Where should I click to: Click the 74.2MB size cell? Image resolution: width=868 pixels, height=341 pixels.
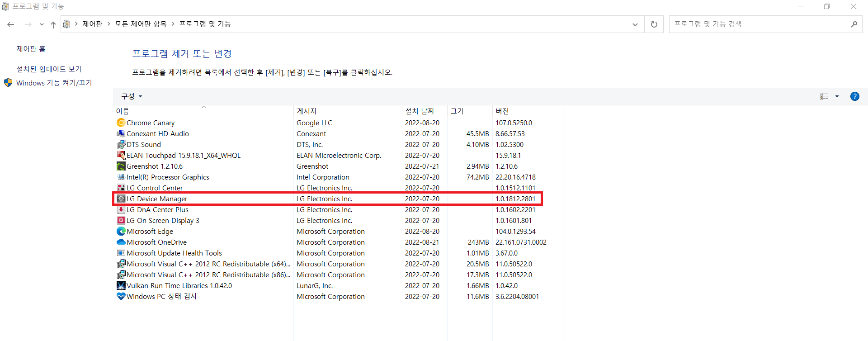478,177
